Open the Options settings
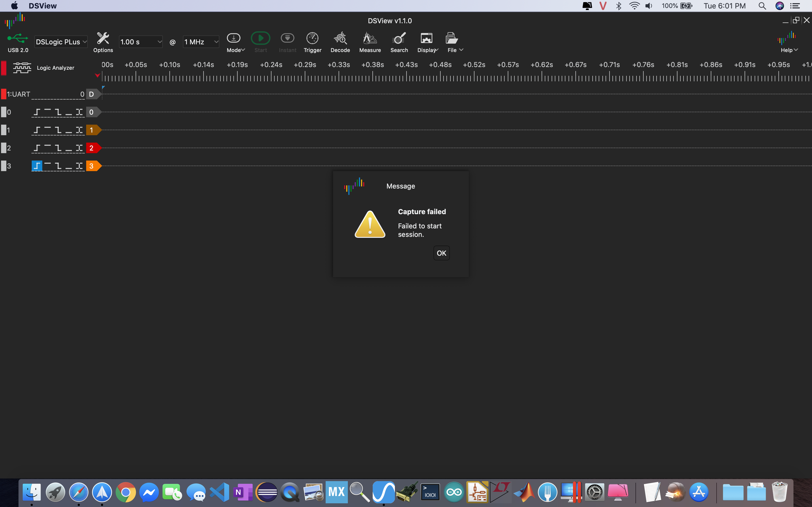 [103, 41]
